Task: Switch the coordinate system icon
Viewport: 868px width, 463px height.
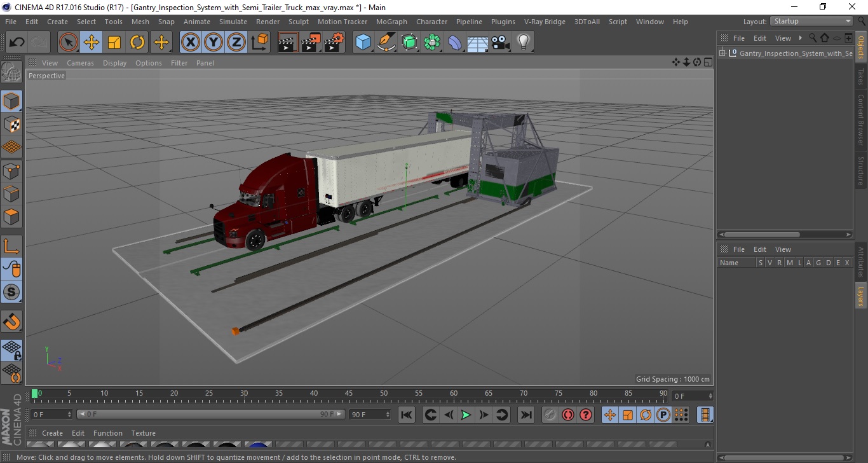Action: click(x=259, y=43)
